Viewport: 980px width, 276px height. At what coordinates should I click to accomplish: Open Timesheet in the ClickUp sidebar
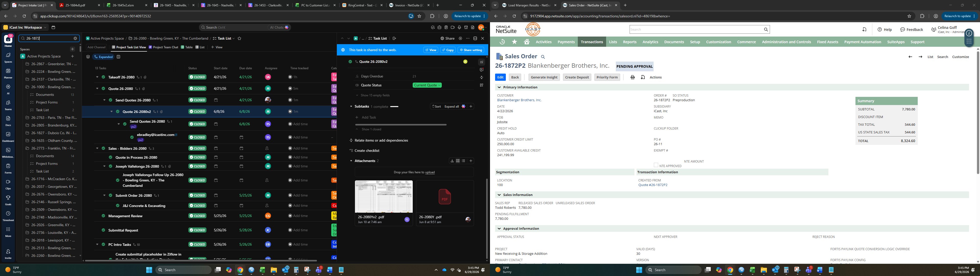[x=8, y=216]
